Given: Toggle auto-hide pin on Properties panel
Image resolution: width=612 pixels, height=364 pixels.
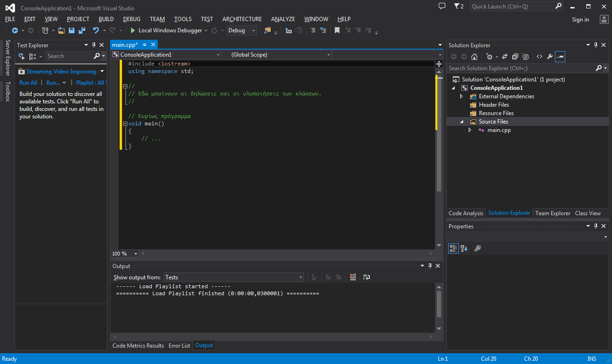Looking at the screenshot, I should click(596, 226).
